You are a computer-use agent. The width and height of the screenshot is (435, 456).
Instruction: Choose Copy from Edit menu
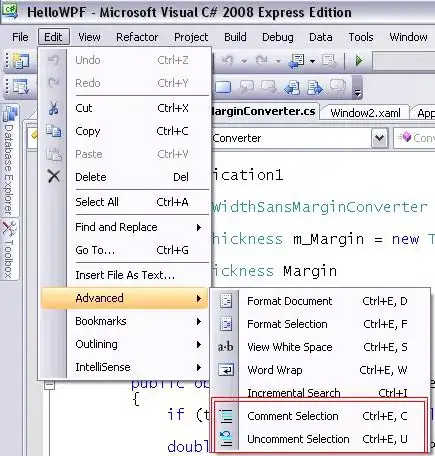(125, 131)
